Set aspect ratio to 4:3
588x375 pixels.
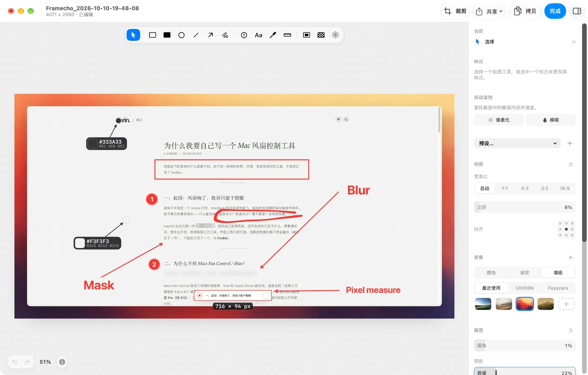click(525, 188)
